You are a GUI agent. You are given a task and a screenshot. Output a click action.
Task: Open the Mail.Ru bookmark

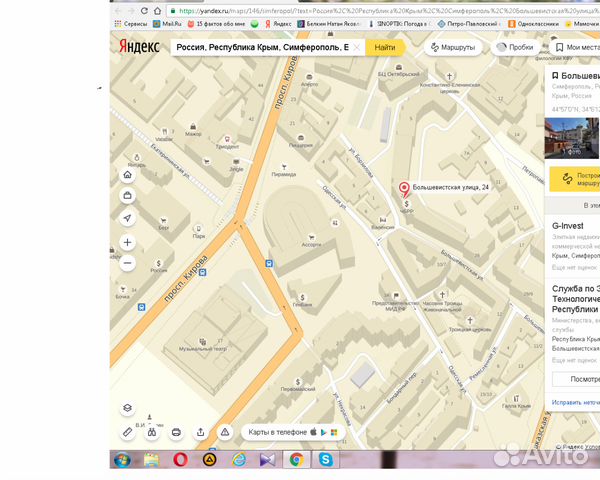pos(167,24)
